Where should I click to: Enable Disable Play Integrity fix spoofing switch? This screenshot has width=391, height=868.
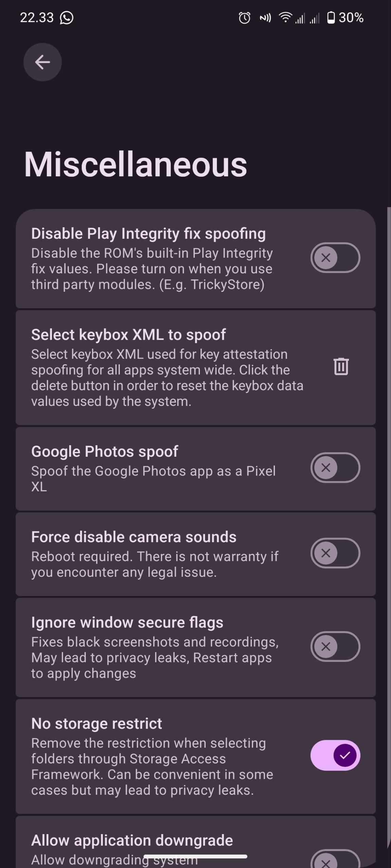click(335, 258)
